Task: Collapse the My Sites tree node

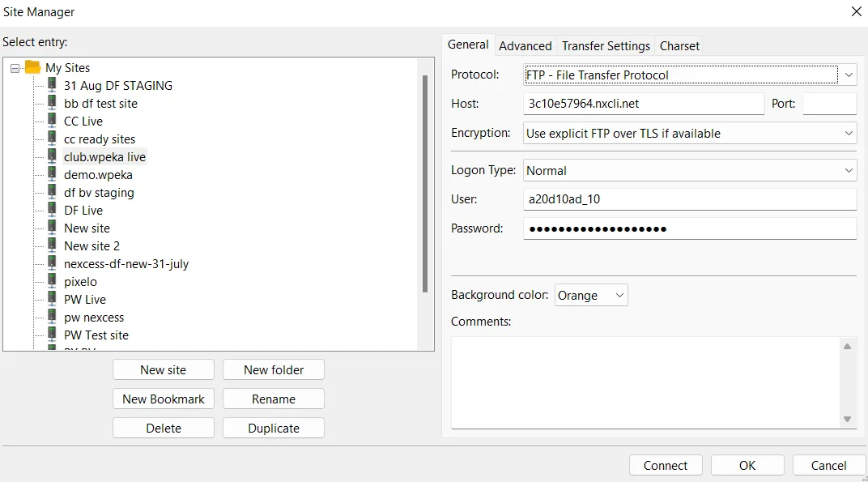Action: (15, 68)
